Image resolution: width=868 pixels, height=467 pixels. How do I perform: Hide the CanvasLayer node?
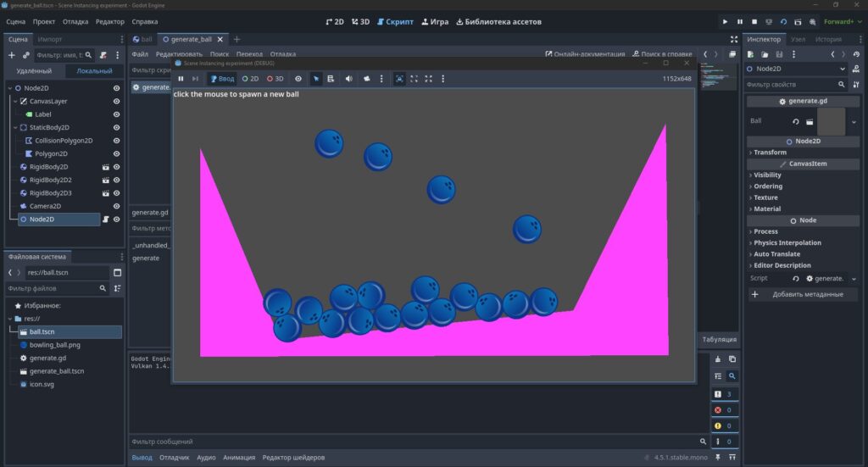point(116,101)
